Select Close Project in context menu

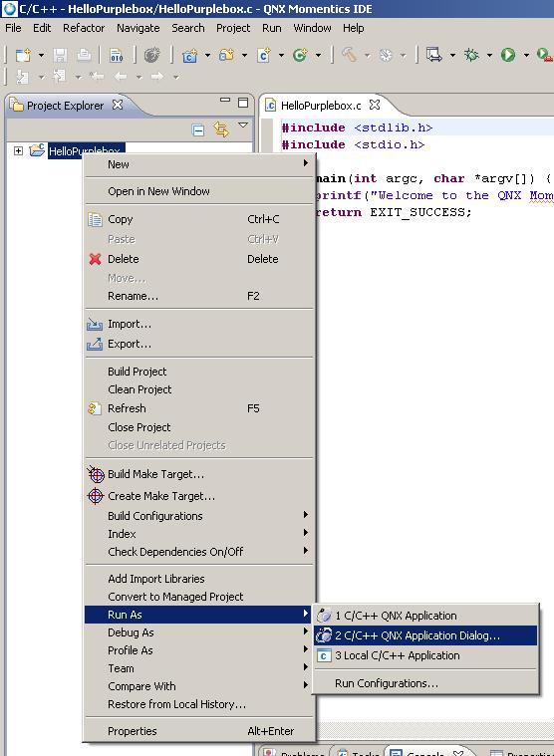point(199,427)
